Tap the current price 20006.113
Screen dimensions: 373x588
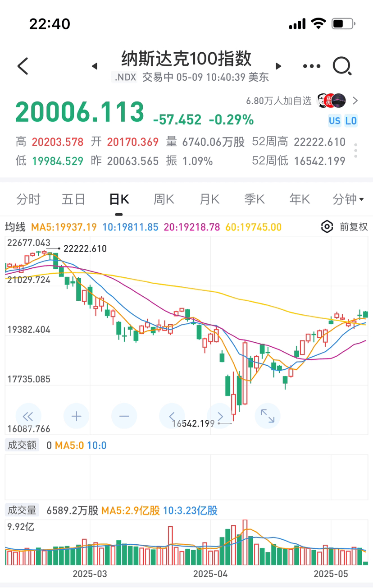coord(80,112)
